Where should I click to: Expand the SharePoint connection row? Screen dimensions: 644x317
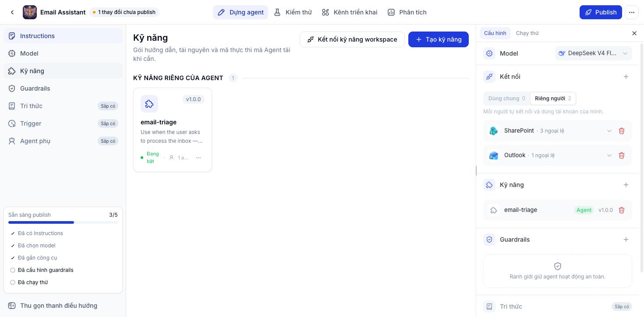click(609, 131)
